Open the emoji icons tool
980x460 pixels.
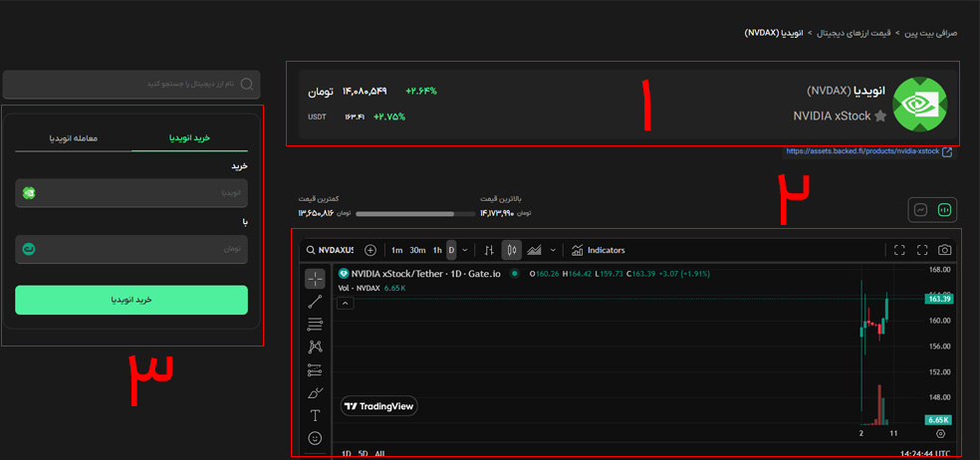click(315, 438)
